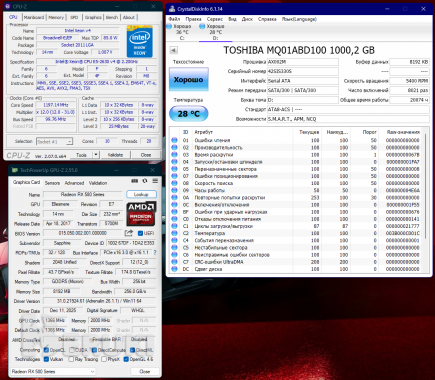Open the Socket #1 selection dropdown

(x=54, y=142)
